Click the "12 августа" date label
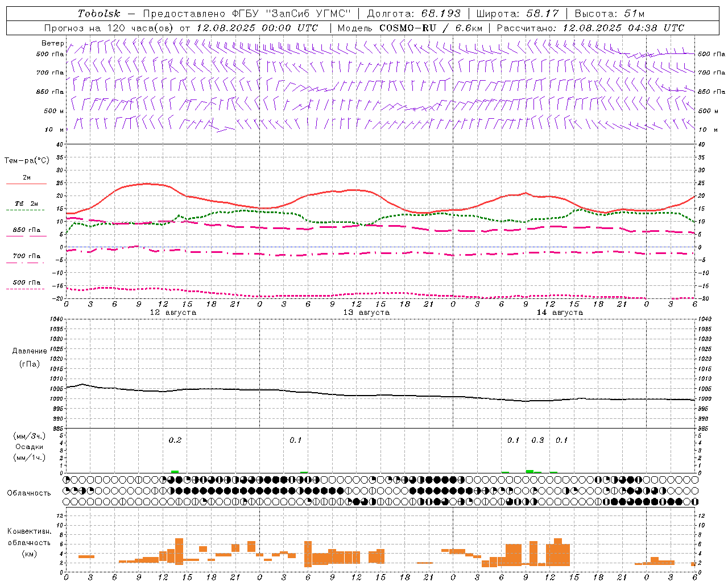This screenshot has height=582, width=728. point(173,313)
